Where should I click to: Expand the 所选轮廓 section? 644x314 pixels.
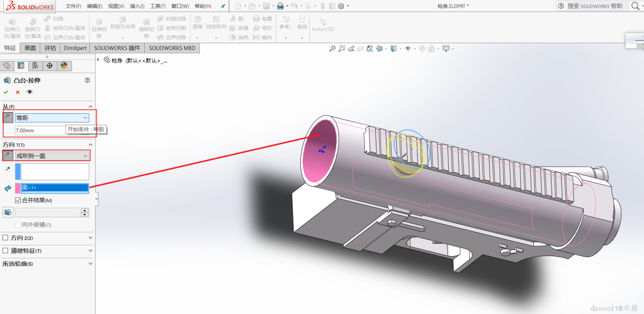90,264
